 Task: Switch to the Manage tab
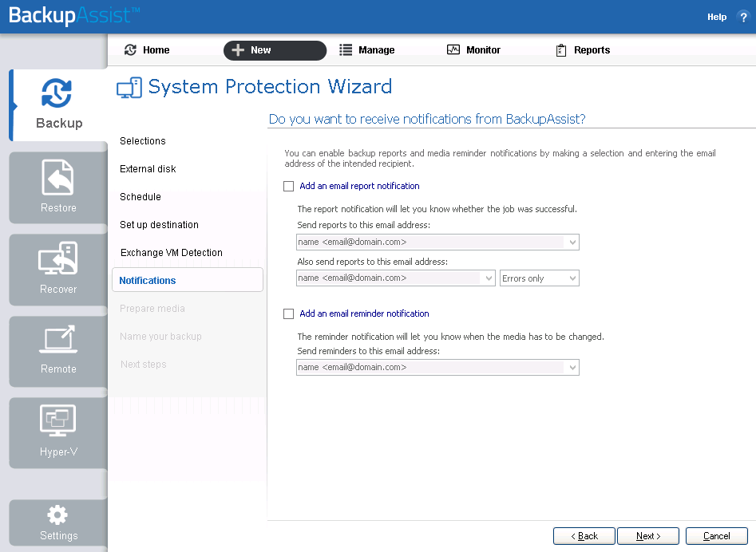tap(367, 50)
